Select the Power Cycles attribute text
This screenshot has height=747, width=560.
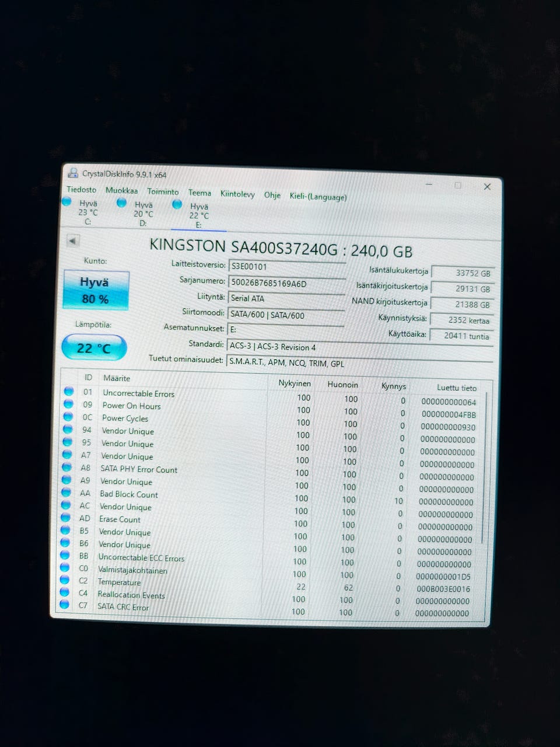[x=125, y=418]
